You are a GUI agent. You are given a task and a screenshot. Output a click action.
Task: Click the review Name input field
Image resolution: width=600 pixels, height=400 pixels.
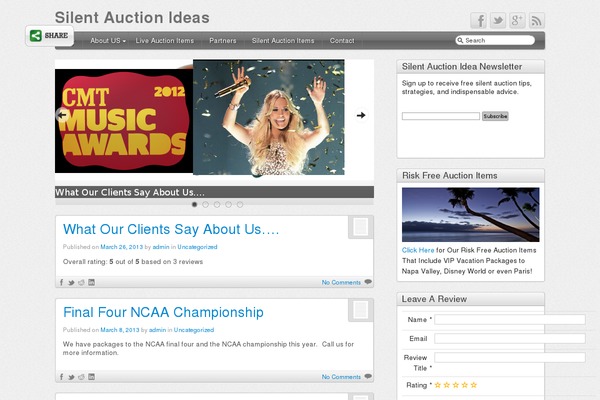pos(510,320)
